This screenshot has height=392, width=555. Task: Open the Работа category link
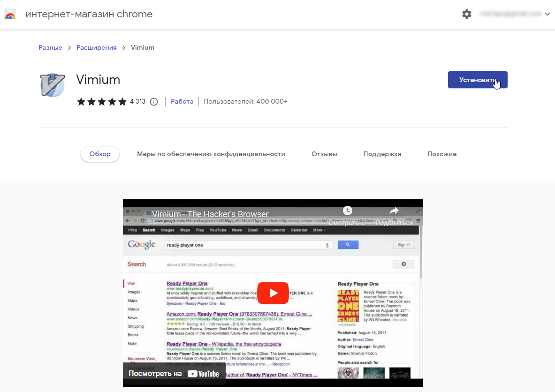(x=182, y=102)
